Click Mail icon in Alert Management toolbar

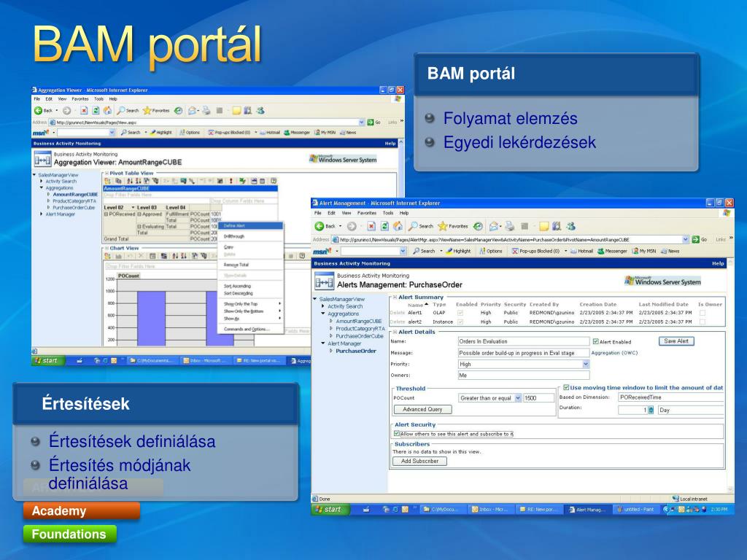pos(494,226)
